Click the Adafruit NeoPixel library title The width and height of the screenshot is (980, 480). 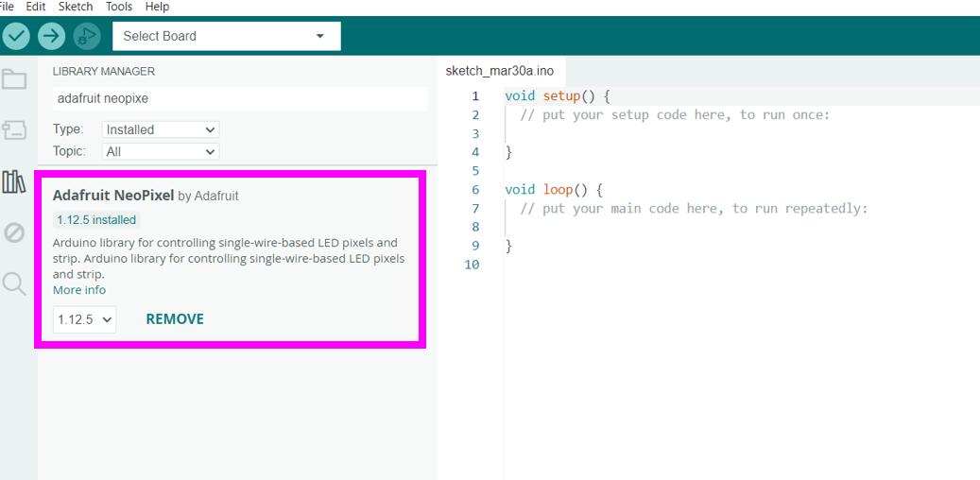(113, 196)
